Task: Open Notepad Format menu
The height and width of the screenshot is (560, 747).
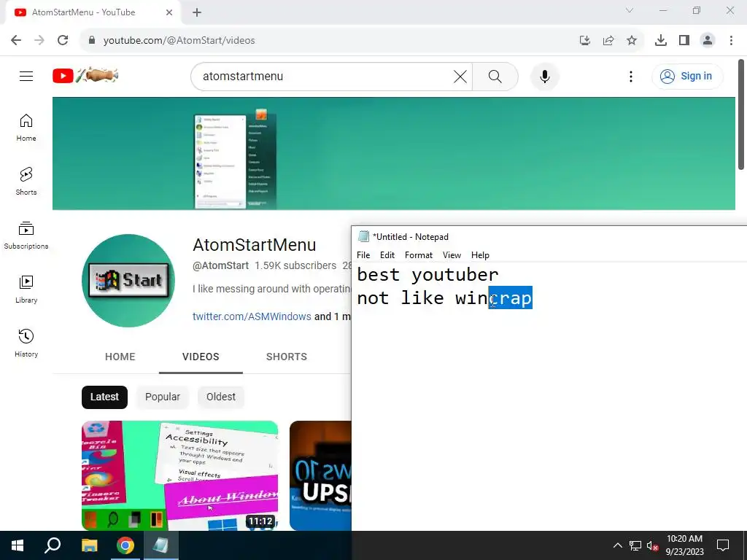Action: click(x=419, y=255)
